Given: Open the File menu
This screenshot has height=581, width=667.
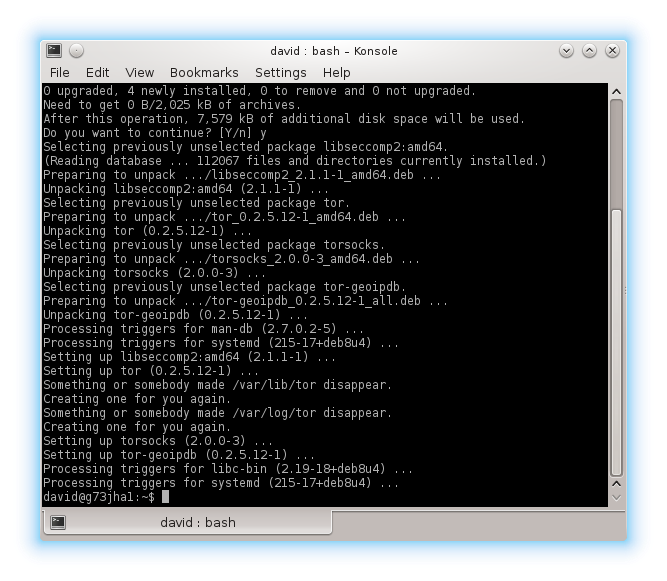Looking at the screenshot, I should [60, 73].
